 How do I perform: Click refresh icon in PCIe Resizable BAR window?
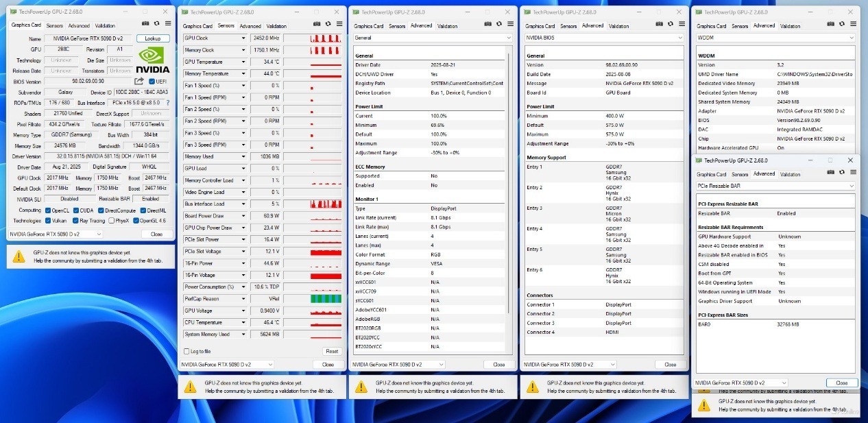841,173
